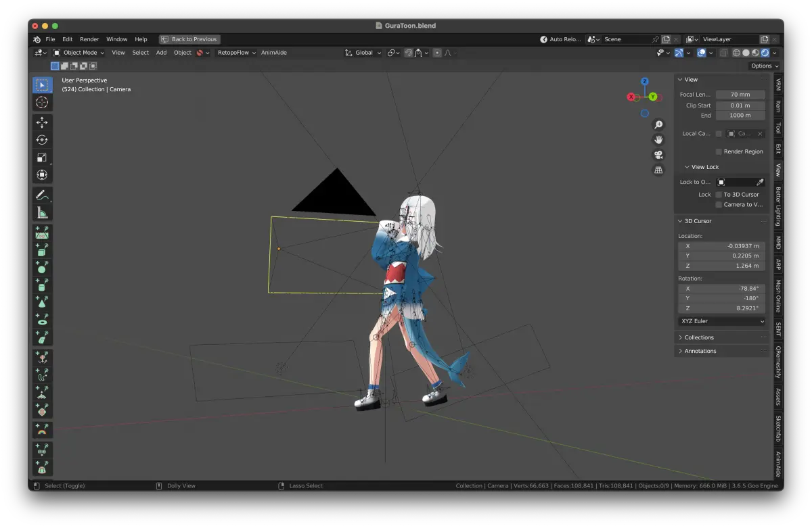The height and width of the screenshot is (528, 812).
Task: Open the viewport Select menu
Action: point(140,53)
